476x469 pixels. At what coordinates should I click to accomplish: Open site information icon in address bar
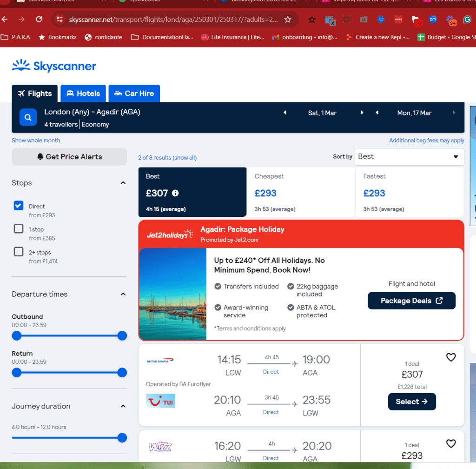(x=59, y=20)
